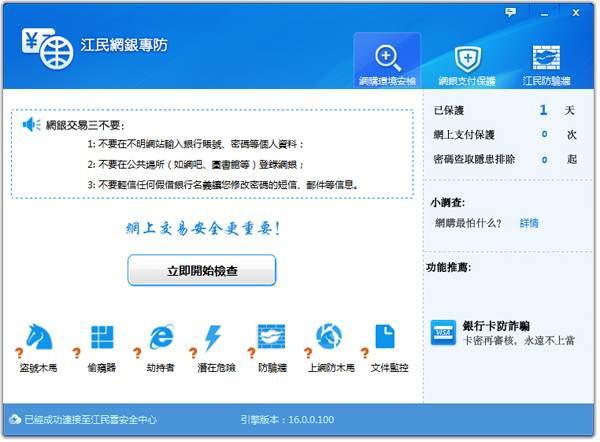600x442 pixels.
Task: Select the 劫持者 browser icon
Action: pos(162,338)
